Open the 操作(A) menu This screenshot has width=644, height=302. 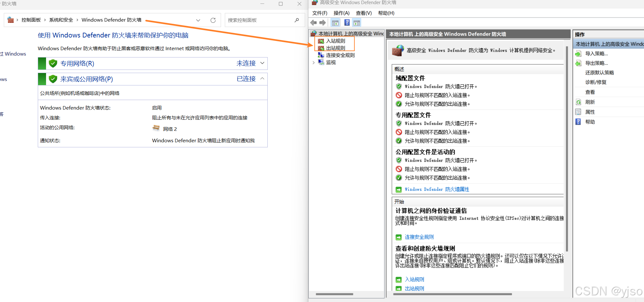[341, 13]
